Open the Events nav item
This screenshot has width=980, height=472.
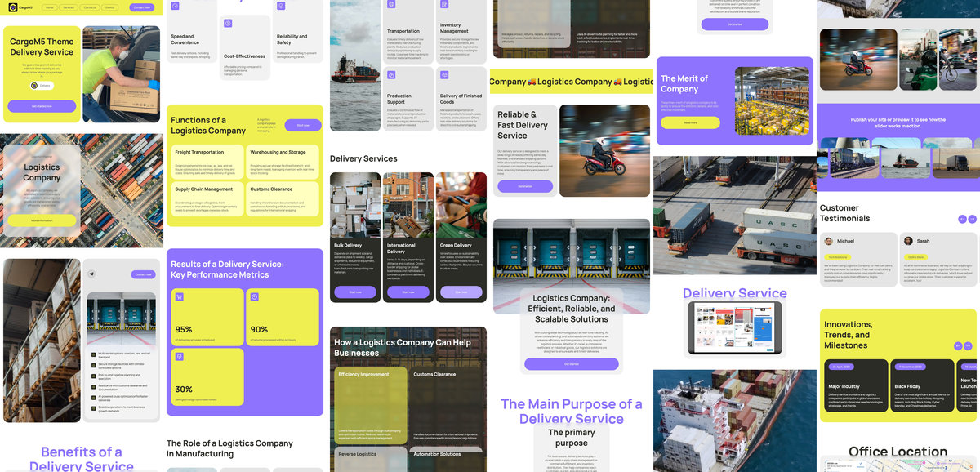(110, 7)
